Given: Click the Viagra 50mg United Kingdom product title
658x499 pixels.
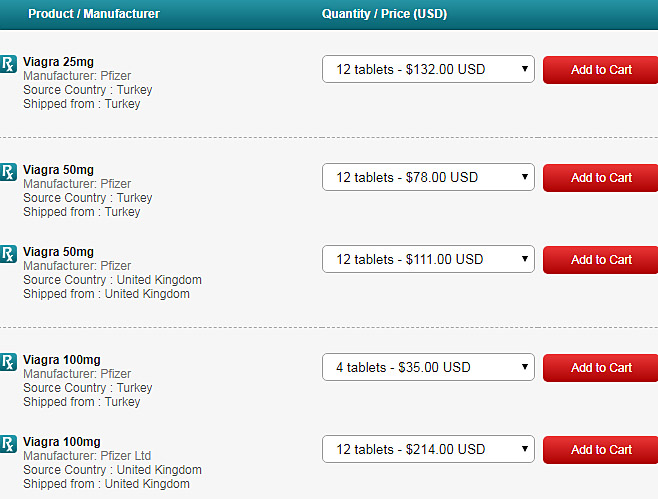Looking at the screenshot, I should [58, 252].
